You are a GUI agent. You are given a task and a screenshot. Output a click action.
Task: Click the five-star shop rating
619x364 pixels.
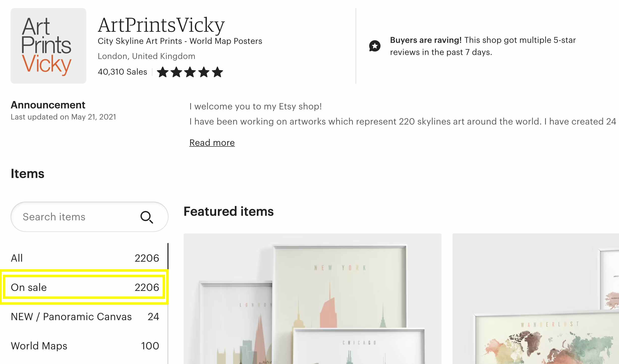click(190, 72)
